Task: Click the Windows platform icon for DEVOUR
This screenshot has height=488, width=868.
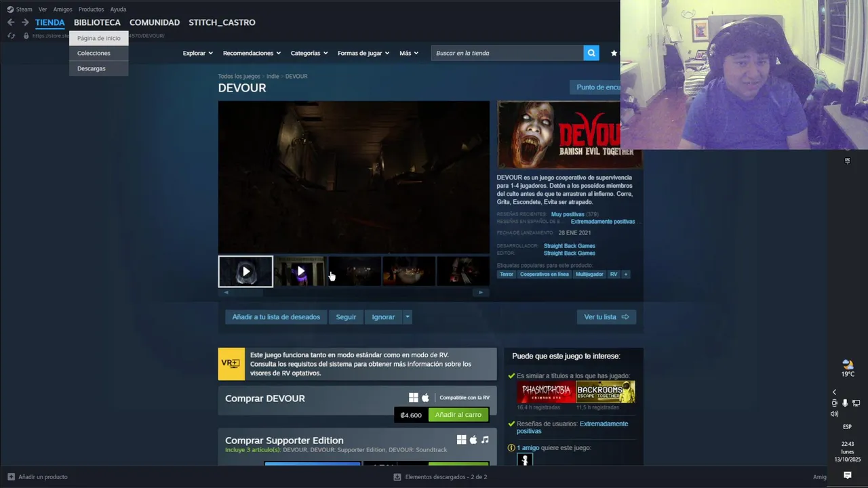Action: tap(414, 398)
